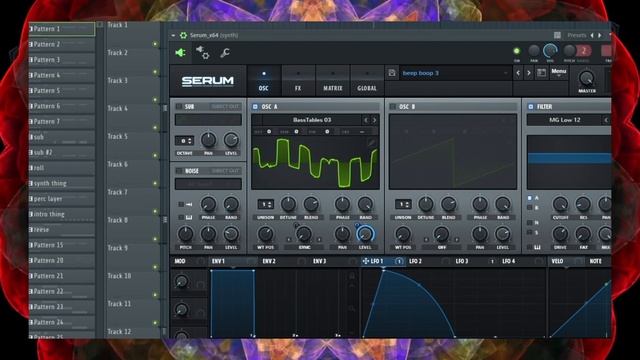Screen dimensions: 640x360
Task: Select the LFO 2 tab
Action: tap(415, 261)
